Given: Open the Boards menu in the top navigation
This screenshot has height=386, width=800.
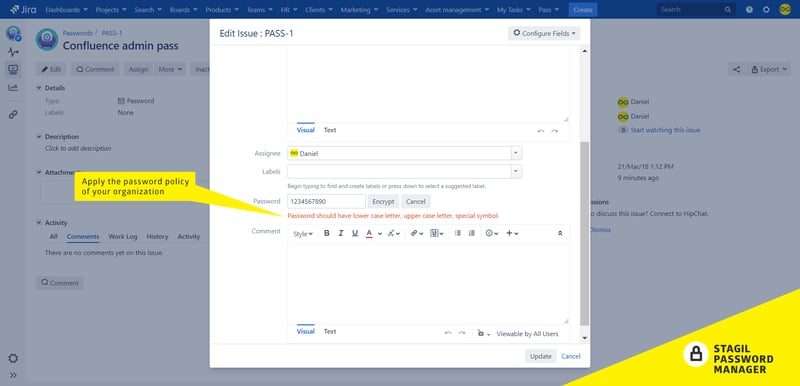Looking at the screenshot, I should pos(184,10).
